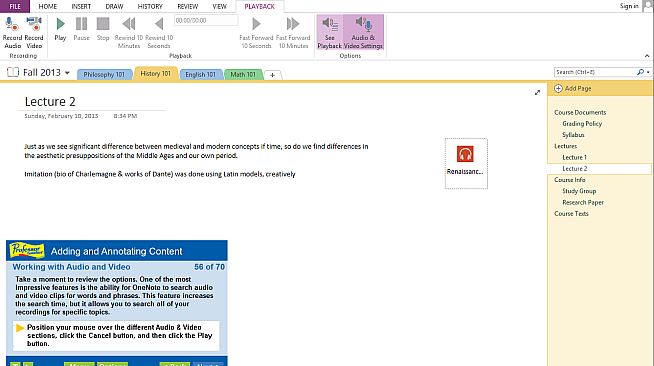Create a new section with the plus tab
654x366 pixels.
coord(272,75)
